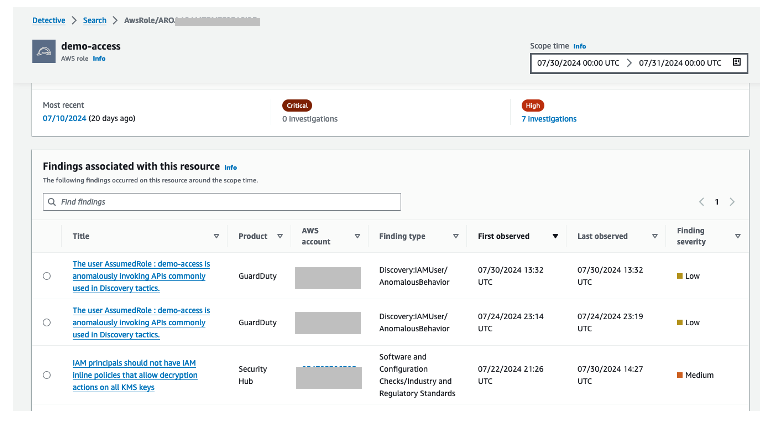Click Info beside Findings associated heading
Screen dimensions: 769x426
click(231, 168)
